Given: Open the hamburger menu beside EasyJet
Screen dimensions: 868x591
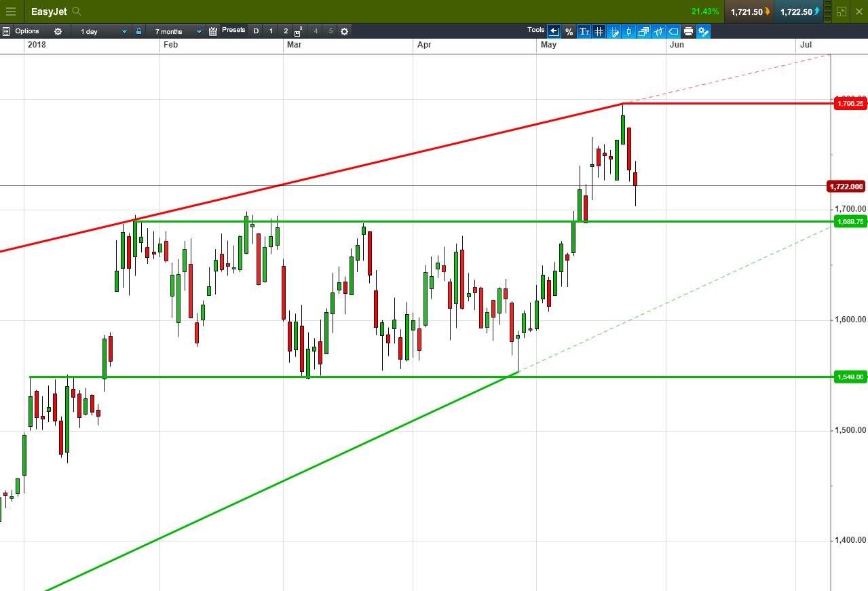Looking at the screenshot, I should pos(10,12).
